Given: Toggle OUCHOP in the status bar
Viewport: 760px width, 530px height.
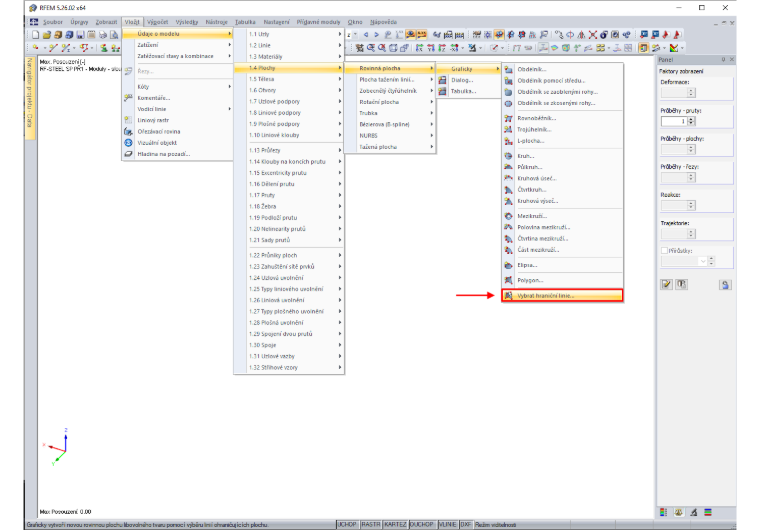Looking at the screenshot, I should click(422, 525).
